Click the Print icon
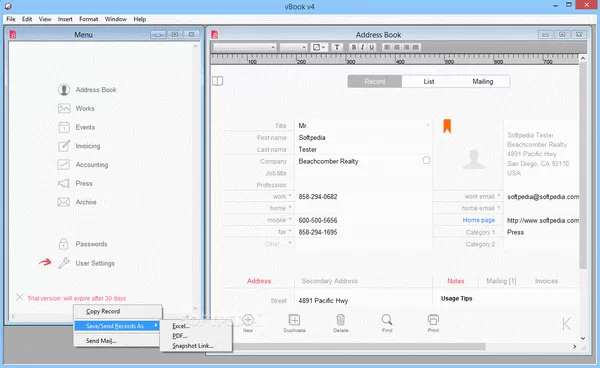This screenshot has height=368, width=600. [433, 320]
